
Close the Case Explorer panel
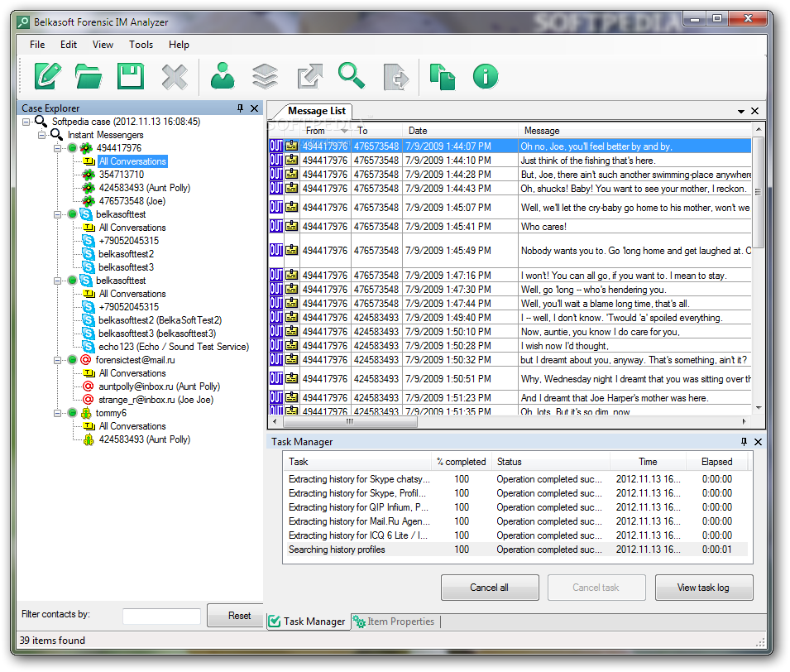(255, 108)
